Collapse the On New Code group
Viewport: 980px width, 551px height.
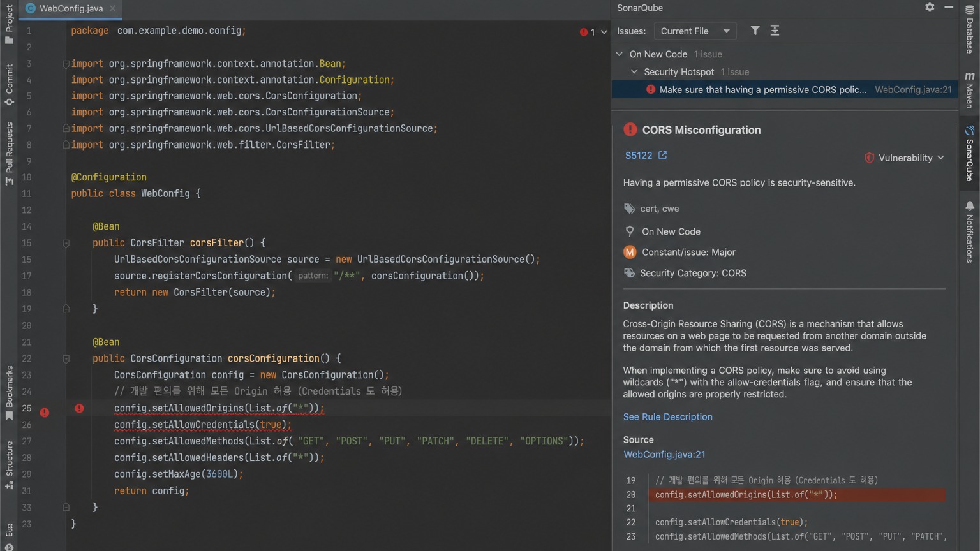pyautogui.click(x=620, y=54)
